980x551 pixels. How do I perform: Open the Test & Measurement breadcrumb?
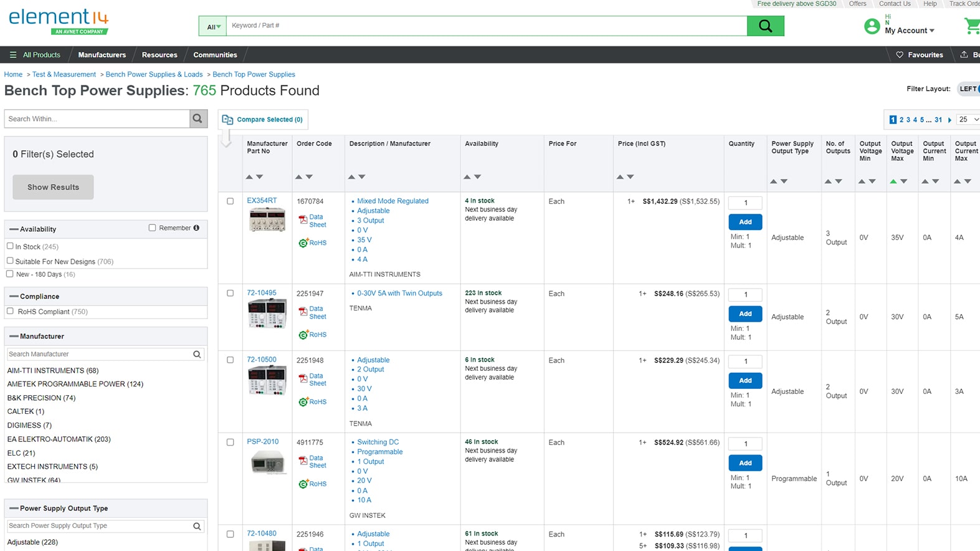tap(64, 74)
